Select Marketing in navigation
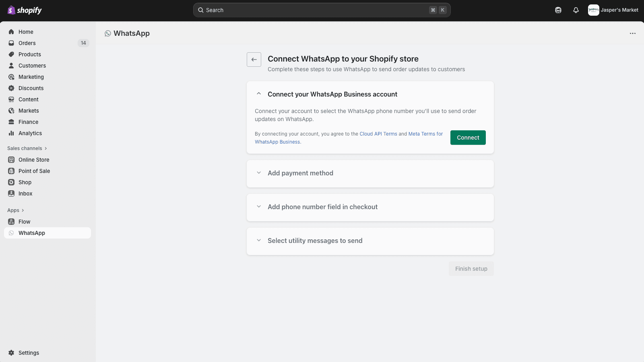Screen dimensions: 644x362 click(47, 77)
